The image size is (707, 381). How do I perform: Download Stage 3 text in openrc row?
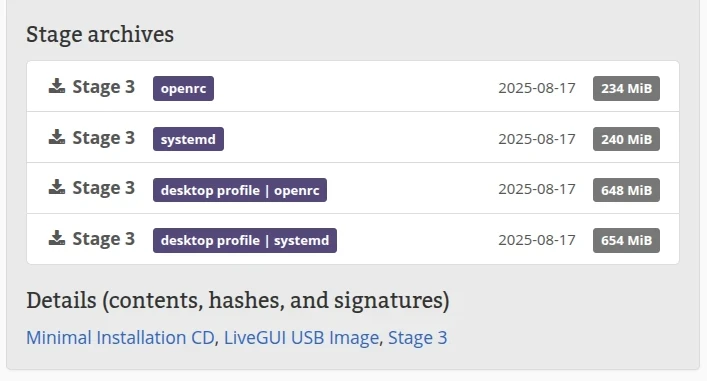coord(104,87)
